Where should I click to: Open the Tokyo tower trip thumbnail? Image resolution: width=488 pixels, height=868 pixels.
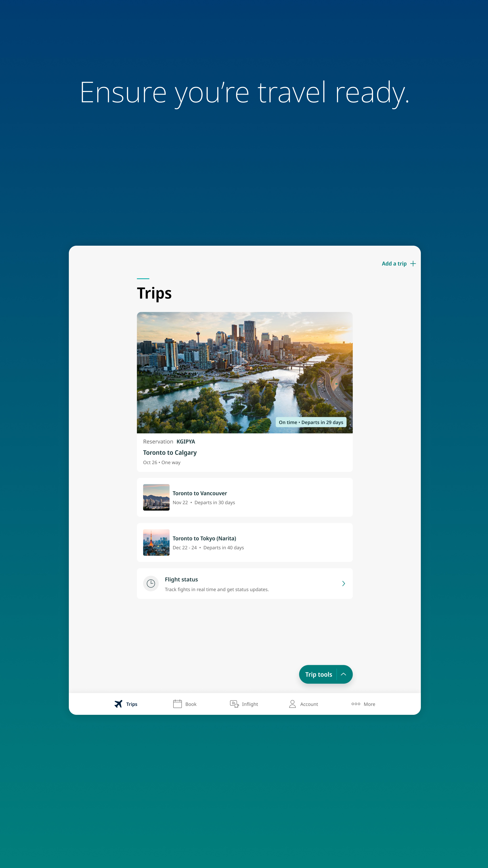(156, 542)
